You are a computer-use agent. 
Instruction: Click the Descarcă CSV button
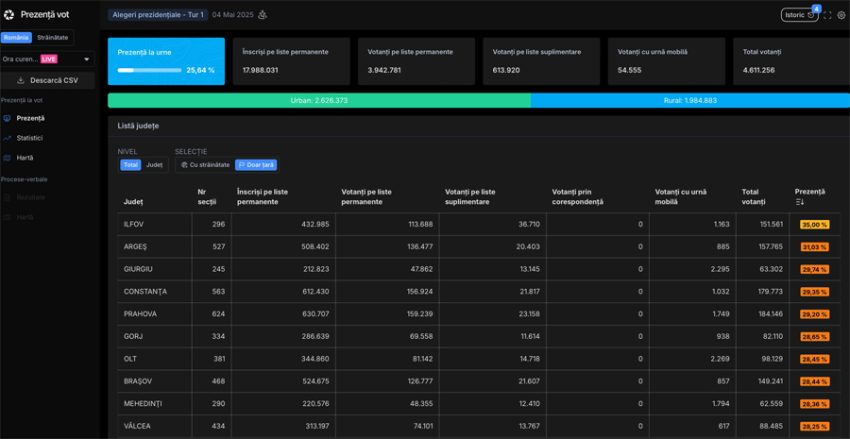[x=47, y=80]
